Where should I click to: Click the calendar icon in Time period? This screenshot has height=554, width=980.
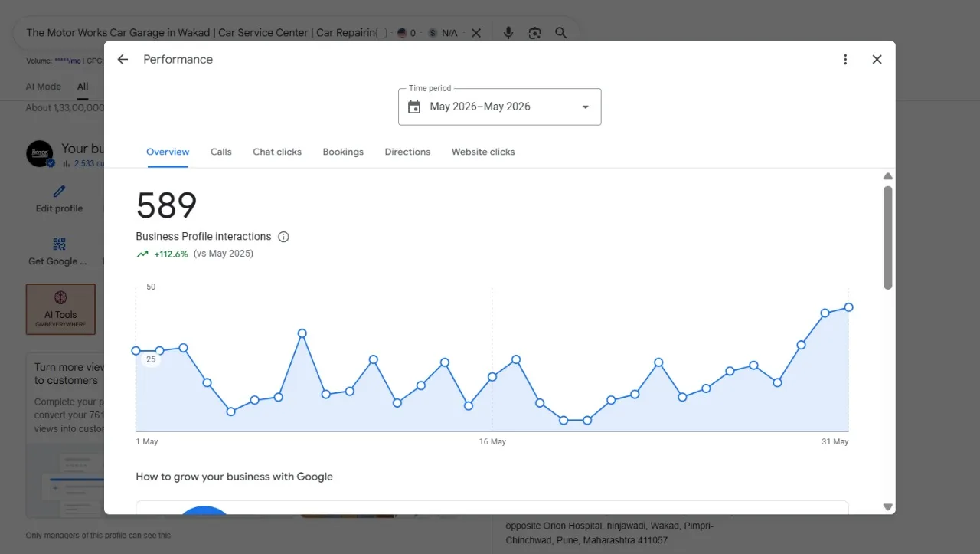point(414,107)
